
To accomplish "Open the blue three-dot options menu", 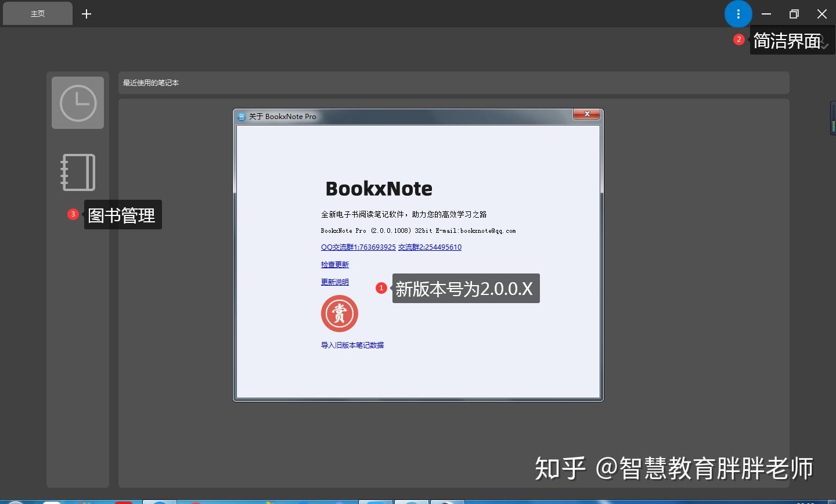I will [x=738, y=13].
